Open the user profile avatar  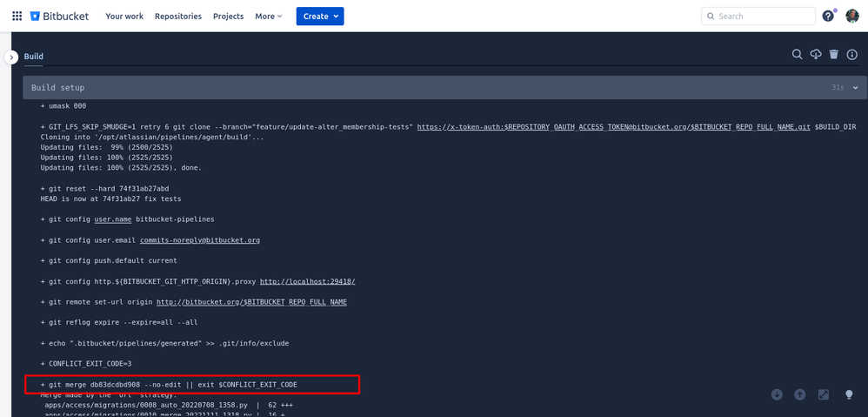[x=852, y=16]
